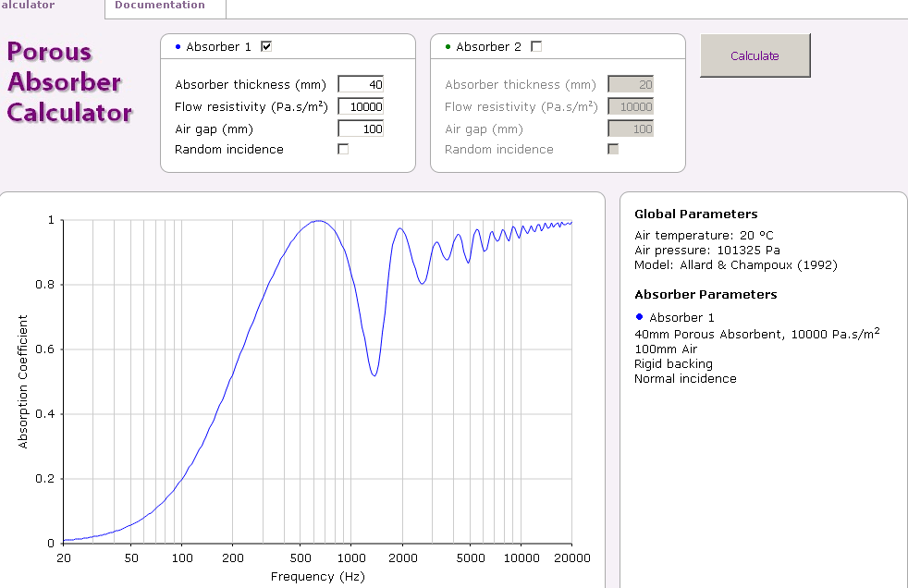Image resolution: width=908 pixels, height=588 pixels.
Task: Click 'Model: Allard & Champoux (1992)' text
Action: [736, 265]
